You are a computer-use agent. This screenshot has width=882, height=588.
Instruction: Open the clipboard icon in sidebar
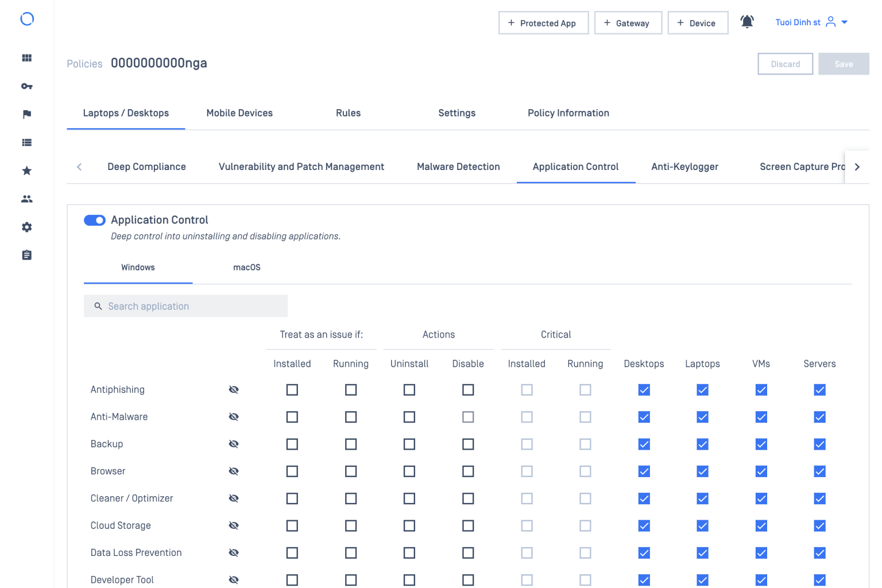tap(26, 255)
